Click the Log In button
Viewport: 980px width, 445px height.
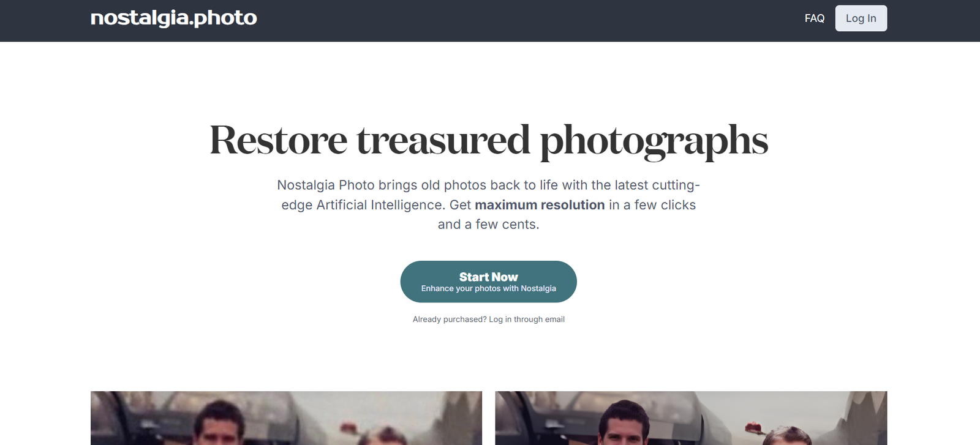[x=861, y=18]
